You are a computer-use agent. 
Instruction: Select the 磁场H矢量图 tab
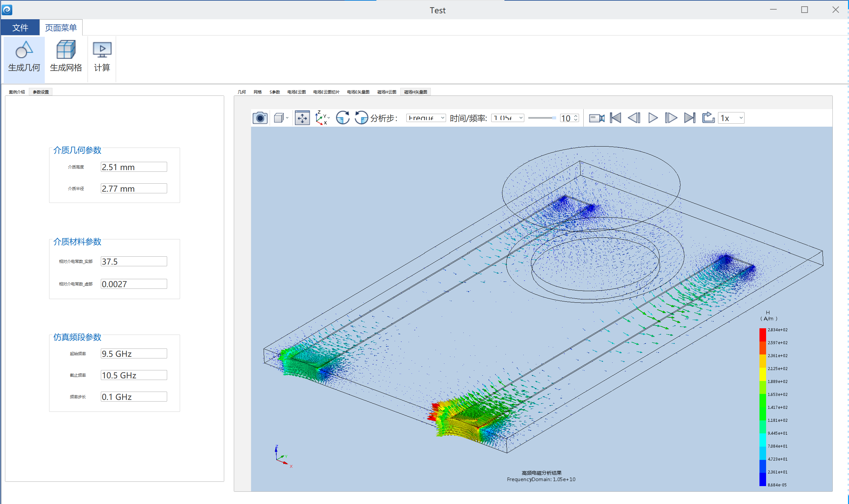416,92
